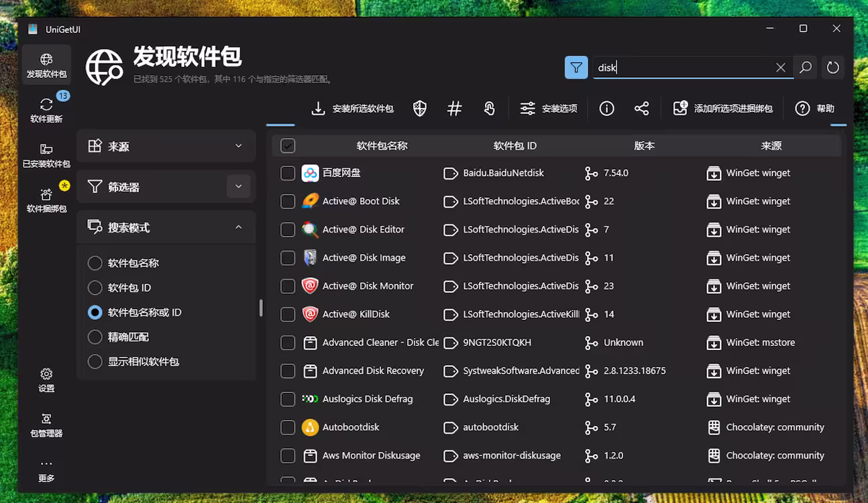868x503 pixels.
Task: Select the Exact match (精确匹配) radio option
Action: [x=119, y=337]
